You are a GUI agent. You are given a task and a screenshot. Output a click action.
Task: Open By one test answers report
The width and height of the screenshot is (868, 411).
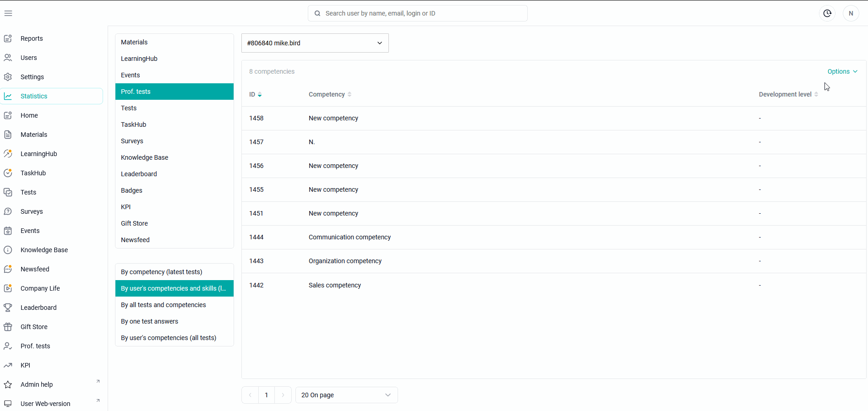click(x=175, y=321)
